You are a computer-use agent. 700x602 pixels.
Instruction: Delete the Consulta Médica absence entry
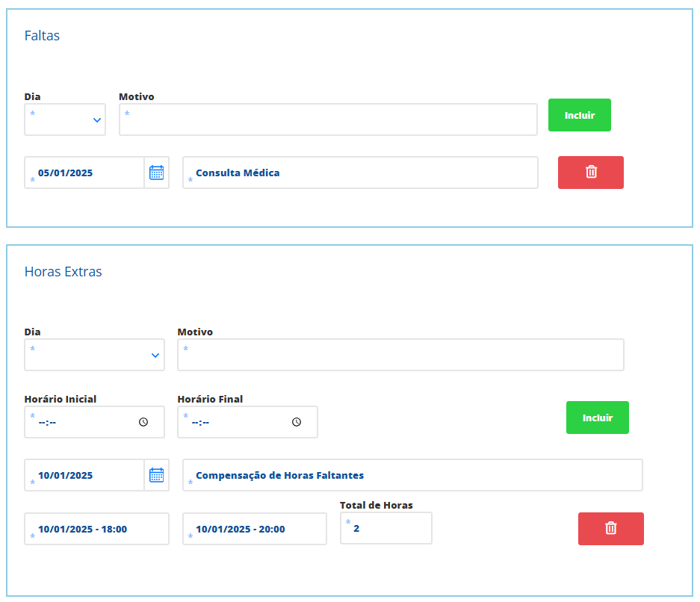point(590,173)
